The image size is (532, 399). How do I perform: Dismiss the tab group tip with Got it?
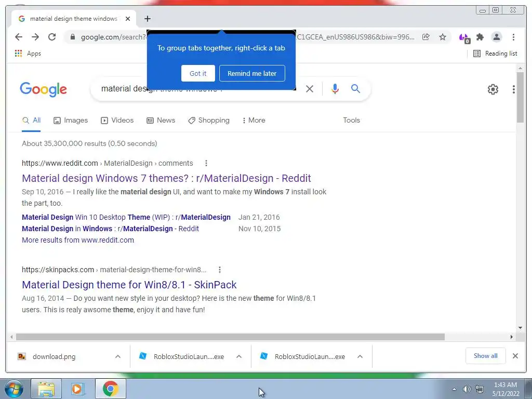pyautogui.click(x=198, y=73)
